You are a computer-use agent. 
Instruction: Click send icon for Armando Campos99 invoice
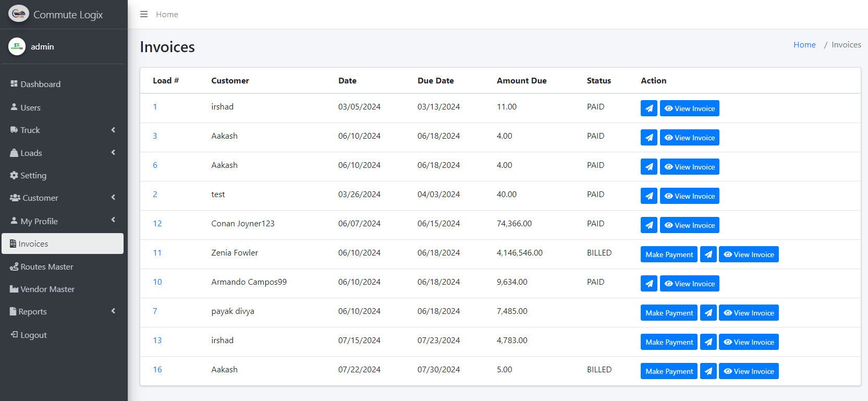[x=649, y=284]
